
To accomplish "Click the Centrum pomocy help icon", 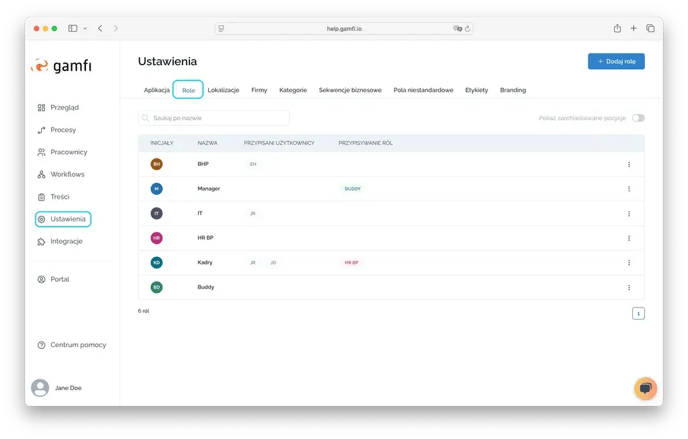I will coord(41,345).
